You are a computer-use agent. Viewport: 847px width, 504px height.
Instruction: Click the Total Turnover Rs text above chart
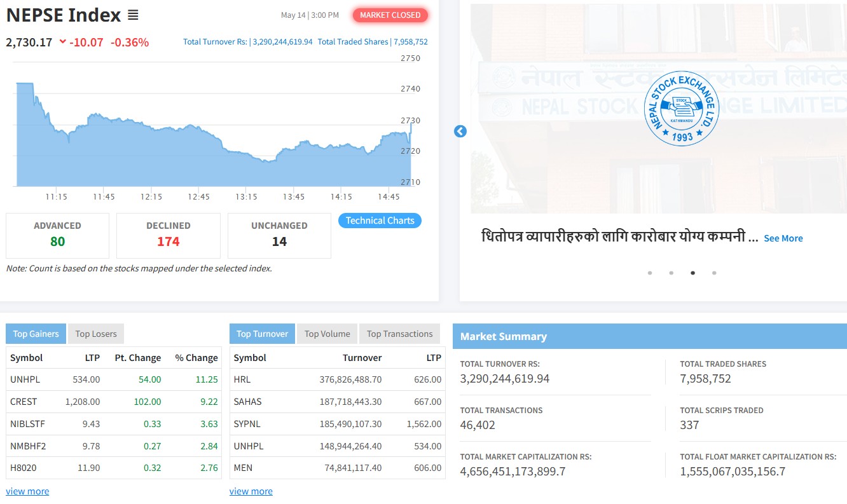coord(248,41)
